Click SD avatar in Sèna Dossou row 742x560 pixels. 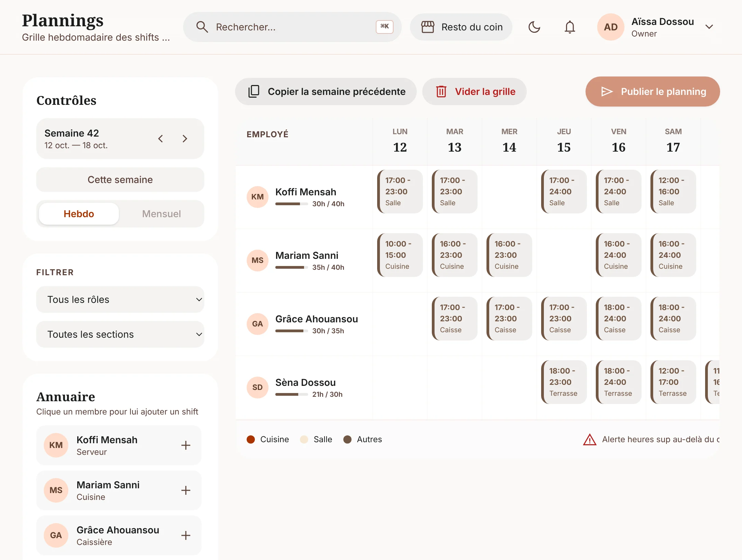[x=258, y=388]
